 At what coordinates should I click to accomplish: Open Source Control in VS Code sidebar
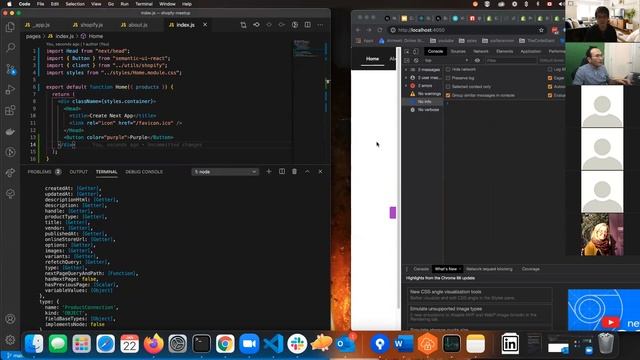click(x=10, y=69)
